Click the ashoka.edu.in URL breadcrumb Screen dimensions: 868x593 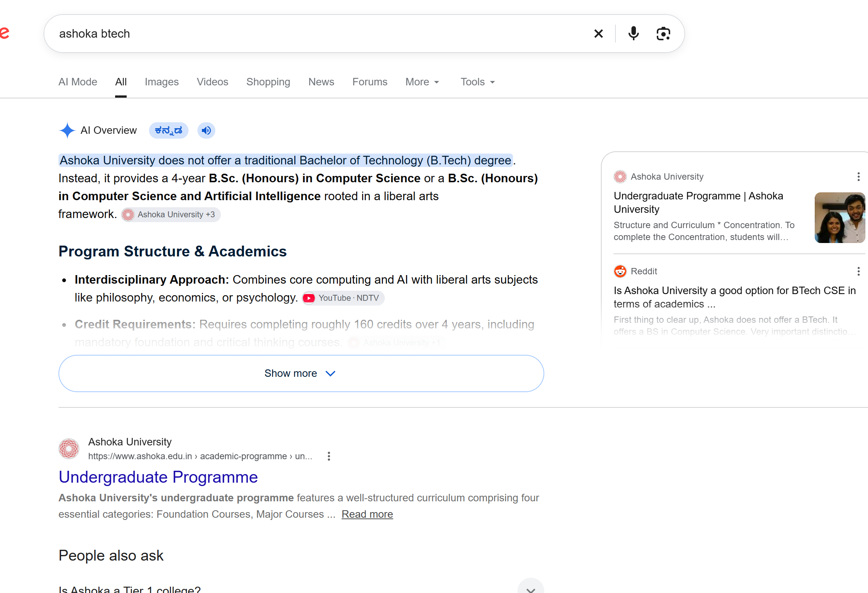[200, 456]
